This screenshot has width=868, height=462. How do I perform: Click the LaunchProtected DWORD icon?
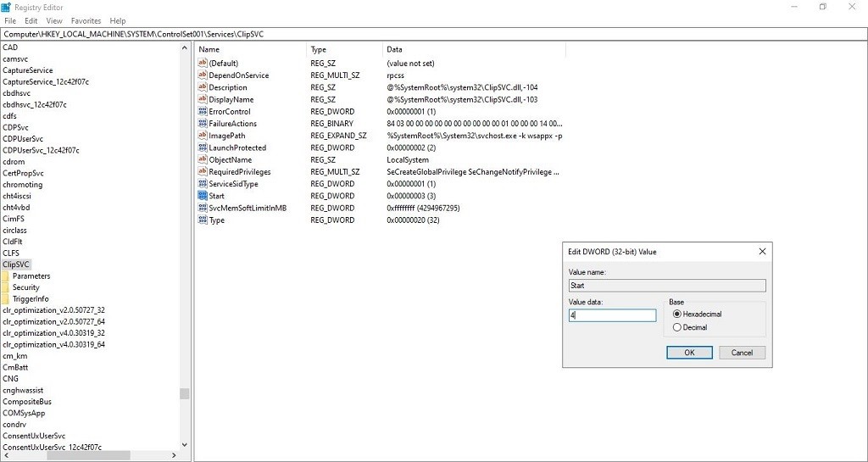202,148
